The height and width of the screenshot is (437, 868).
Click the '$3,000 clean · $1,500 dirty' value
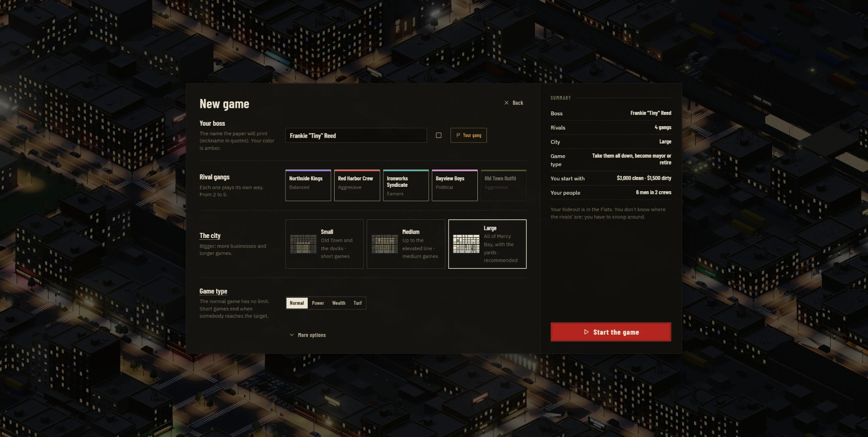click(x=644, y=178)
